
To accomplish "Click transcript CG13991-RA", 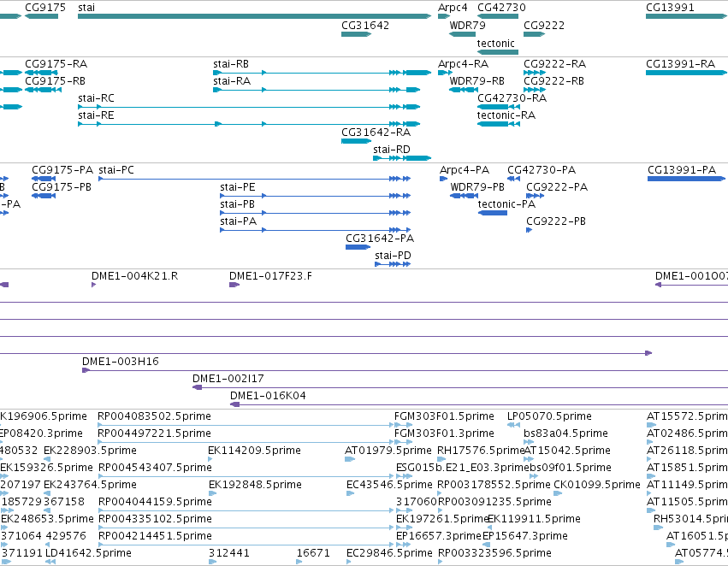I will click(x=686, y=73).
